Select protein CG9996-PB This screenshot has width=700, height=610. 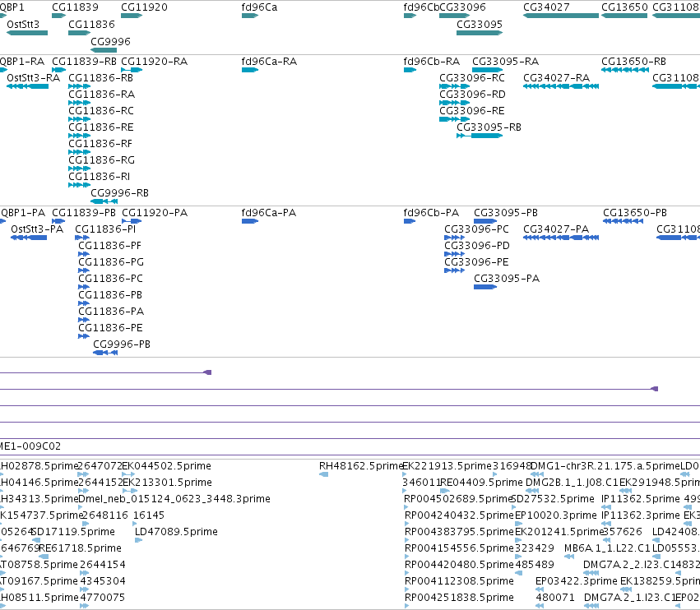tap(122, 344)
